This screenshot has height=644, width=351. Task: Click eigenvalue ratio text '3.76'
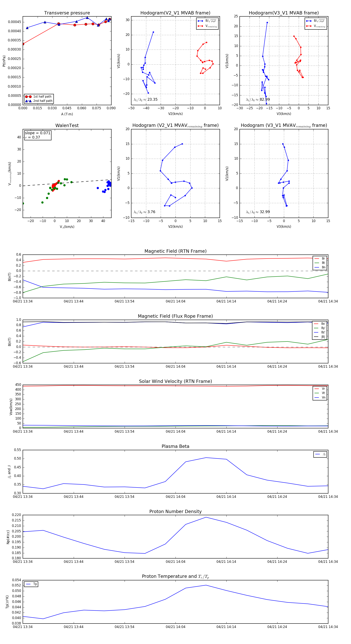tap(151, 212)
